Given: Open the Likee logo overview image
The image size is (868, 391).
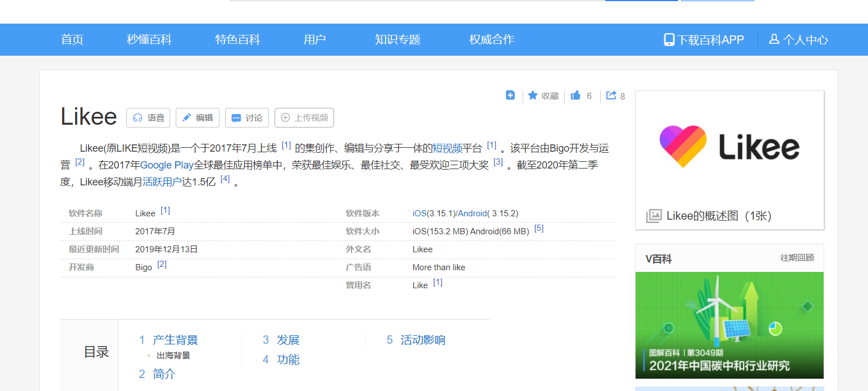Looking at the screenshot, I should 729,147.
